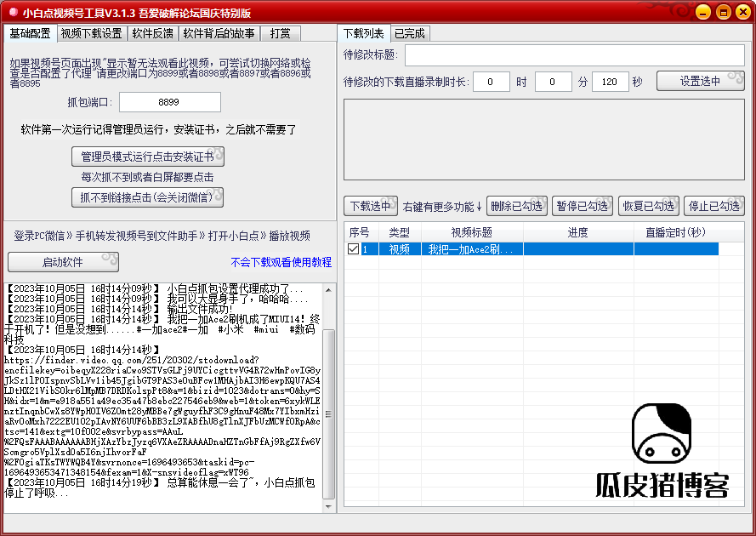Click the log scrollbar up arrow
This screenshot has width=756, height=536.
pos(328,290)
